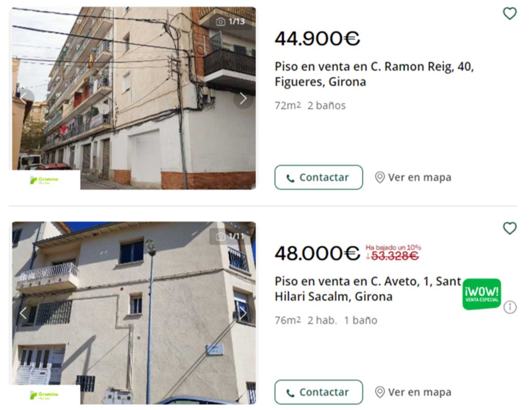Go to previous photo of C. Aveto flat
The image size is (532, 410).
pos(24,313)
